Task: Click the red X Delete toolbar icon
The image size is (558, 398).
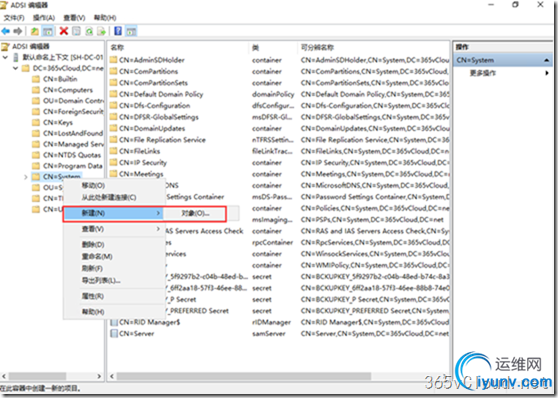Action: click(x=64, y=31)
